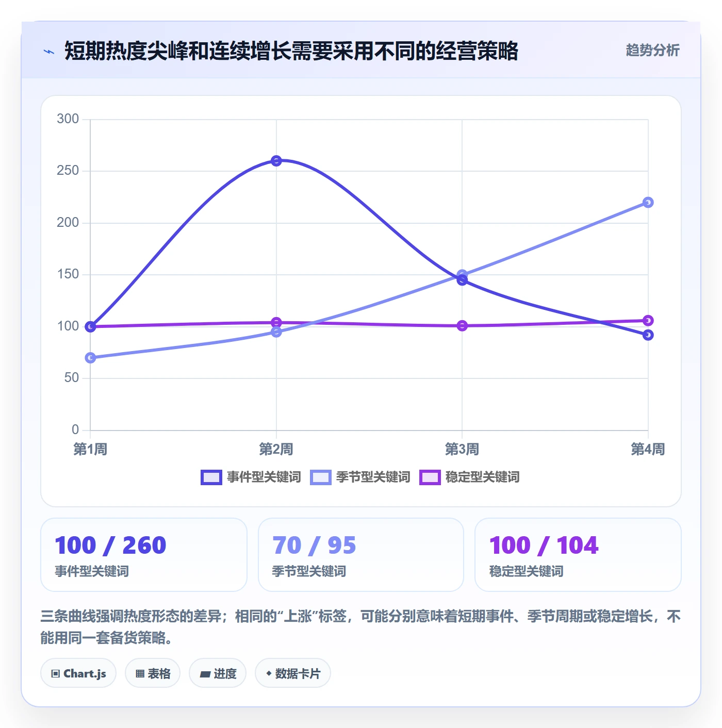Click the 季节型 data point at 第2周
The image size is (722, 728).
(276, 332)
